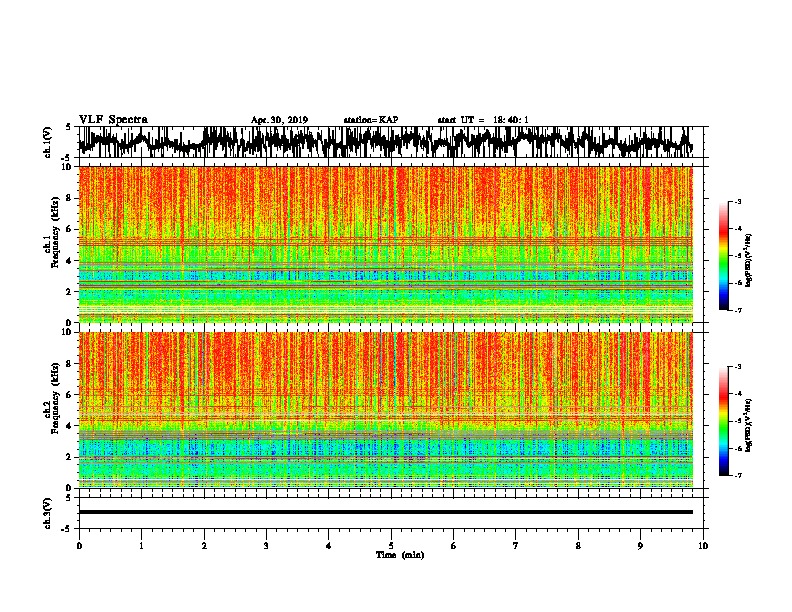The image size is (792, 612).
Task: Click the ch.1(V) waveform axis label
Action: click(x=48, y=142)
